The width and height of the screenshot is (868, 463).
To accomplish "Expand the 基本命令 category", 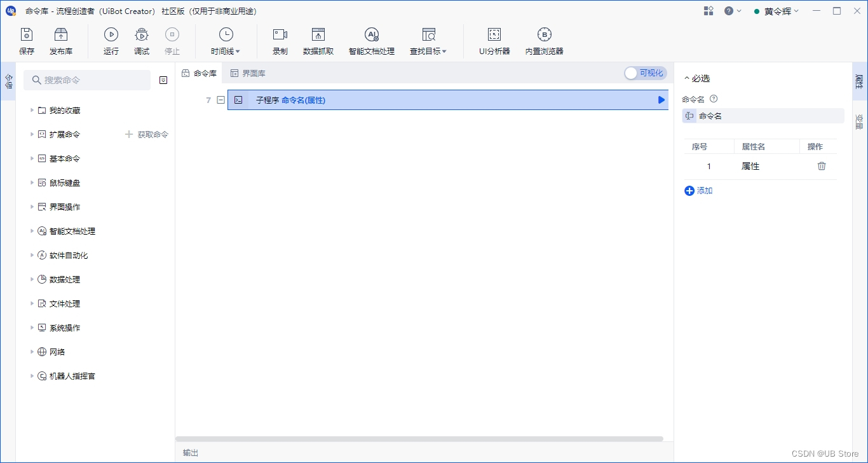I will coord(32,159).
